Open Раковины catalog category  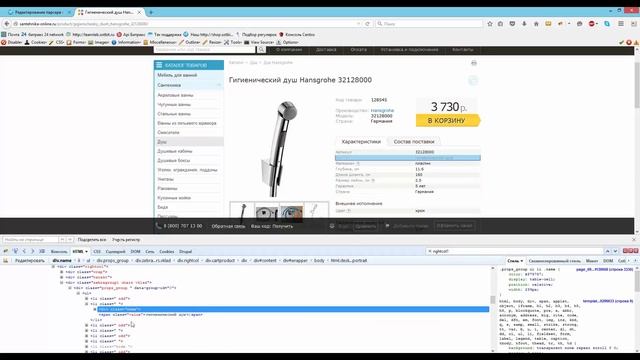[167, 189]
